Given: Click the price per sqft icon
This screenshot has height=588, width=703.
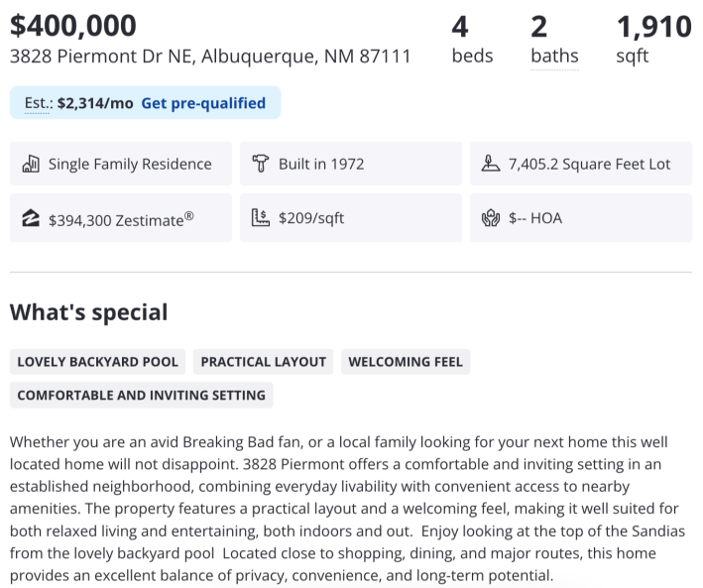Looking at the screenshot, I should [x=261, y=218].
